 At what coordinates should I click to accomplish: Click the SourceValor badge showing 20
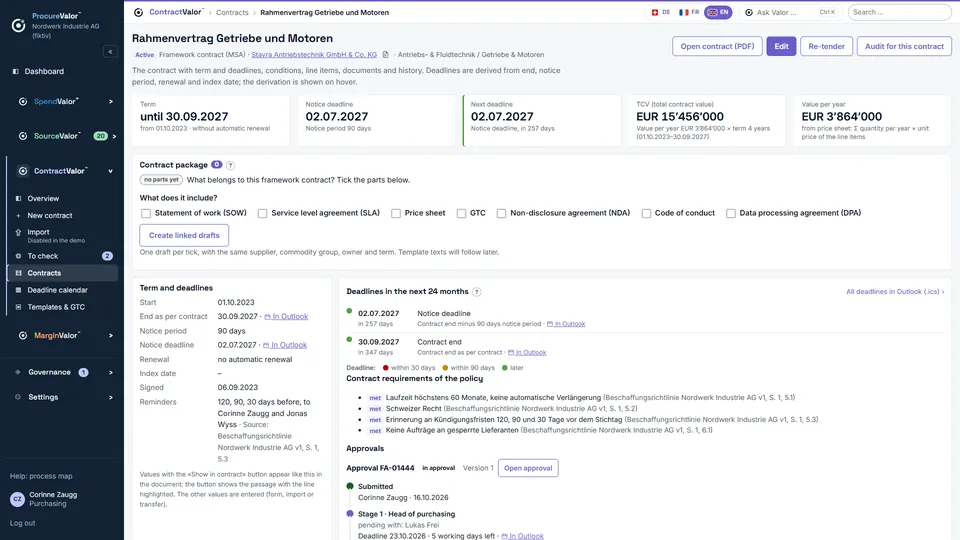(x=100, y=136)
